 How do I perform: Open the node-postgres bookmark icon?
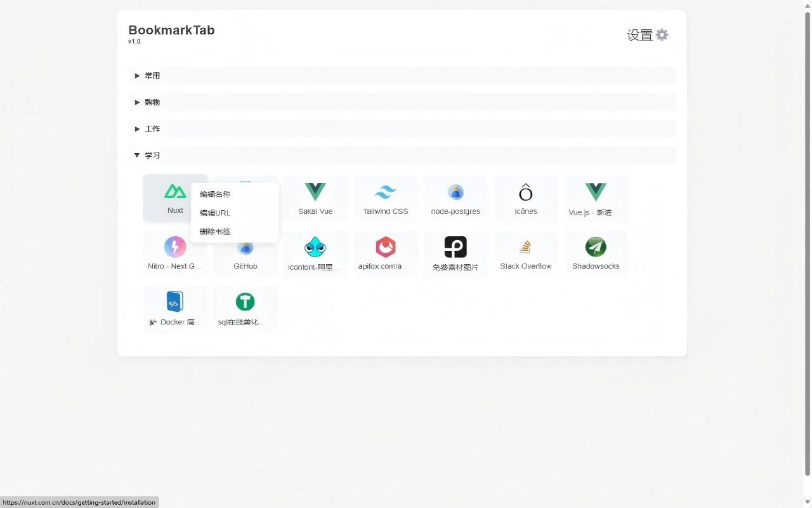tap(455, 192)
